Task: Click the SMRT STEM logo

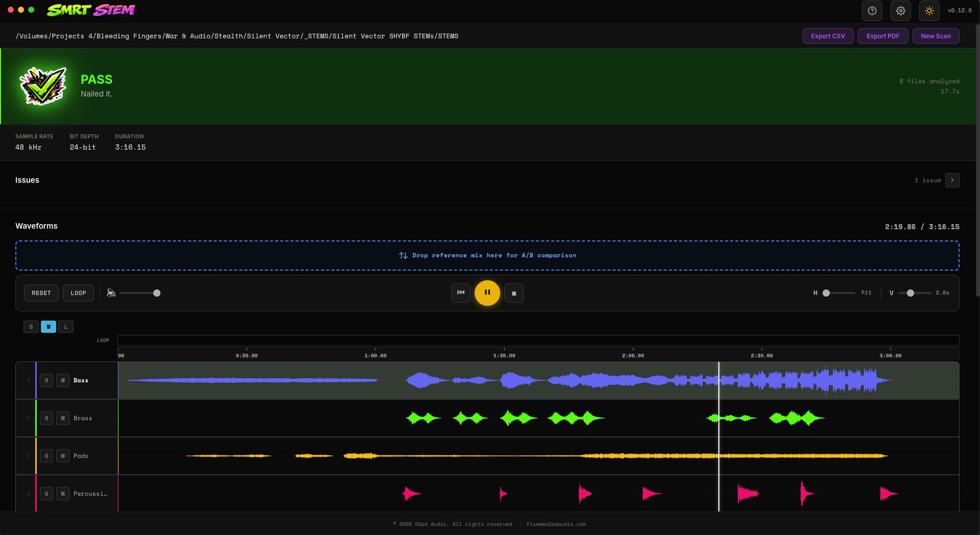Action: click(90, 10)
